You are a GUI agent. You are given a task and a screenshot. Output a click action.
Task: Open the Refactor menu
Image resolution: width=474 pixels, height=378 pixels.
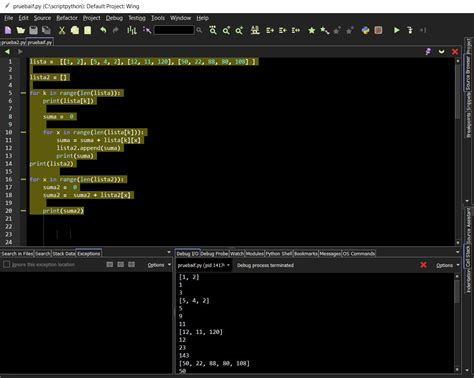pos(67,18)
